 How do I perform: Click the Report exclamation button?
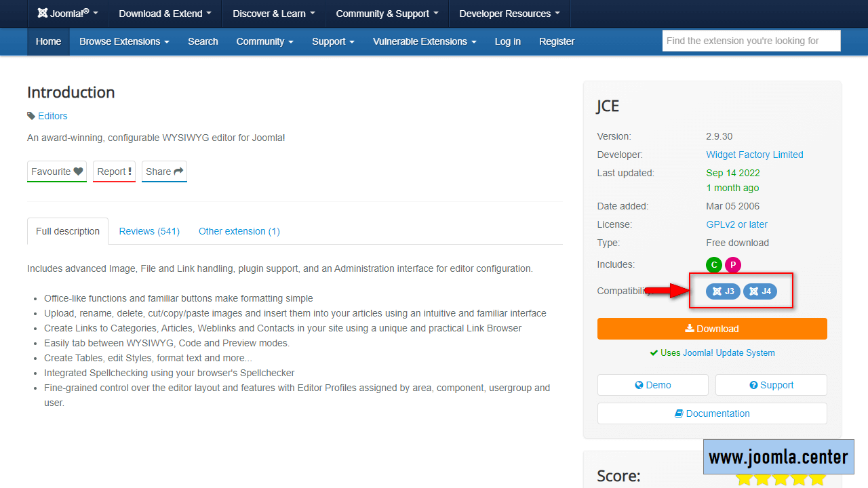(x=114, y=171)
